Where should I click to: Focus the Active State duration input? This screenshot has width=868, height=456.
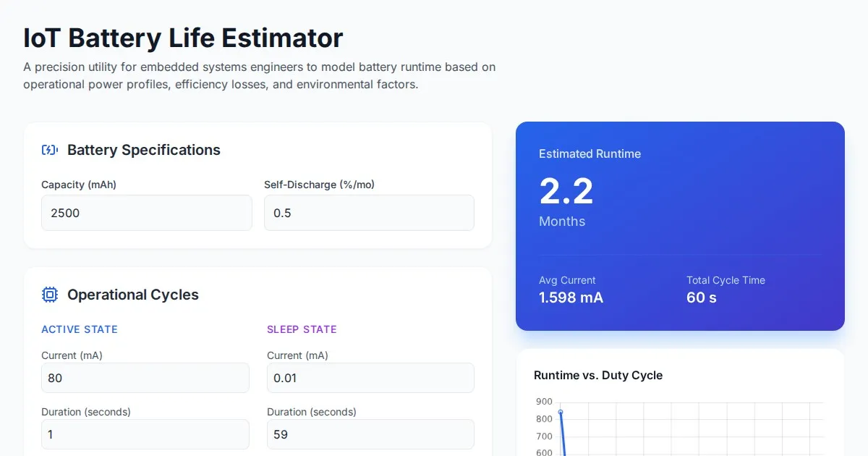coord(145,434)
